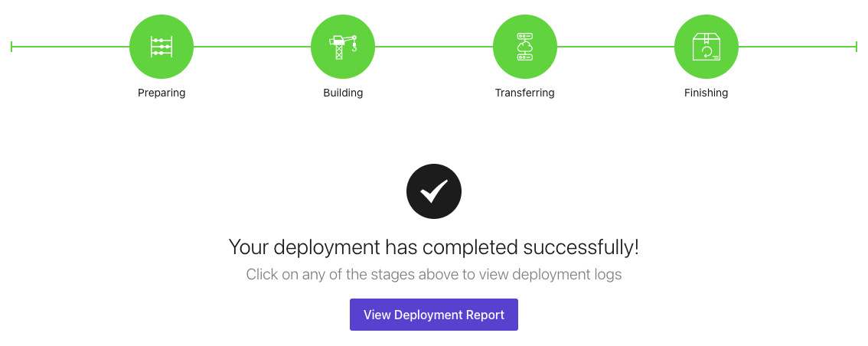Open the Finishing stage package icon
The height and width of the screenshot is (346, 868).
[x=706, y=47]
